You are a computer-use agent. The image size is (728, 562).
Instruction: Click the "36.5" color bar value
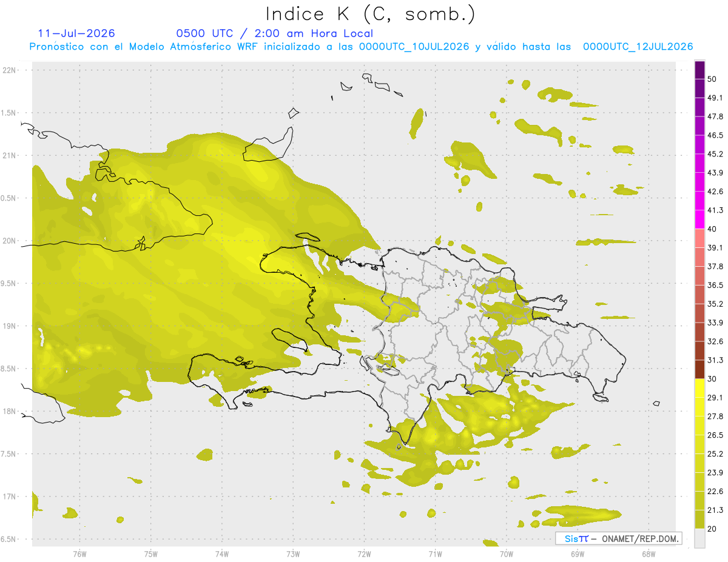(x=715, y=285)
